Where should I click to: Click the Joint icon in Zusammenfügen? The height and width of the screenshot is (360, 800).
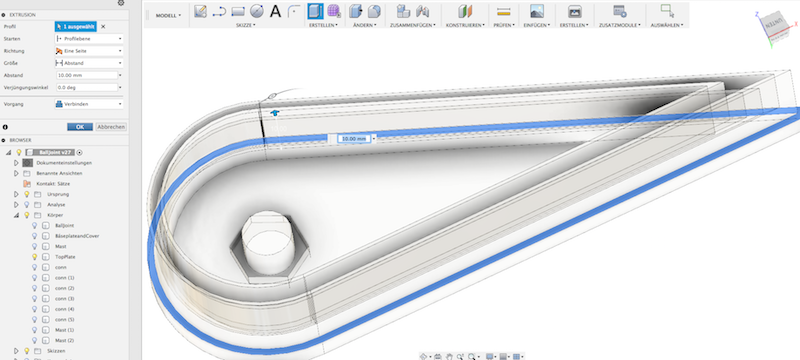(x=422, y=11)
